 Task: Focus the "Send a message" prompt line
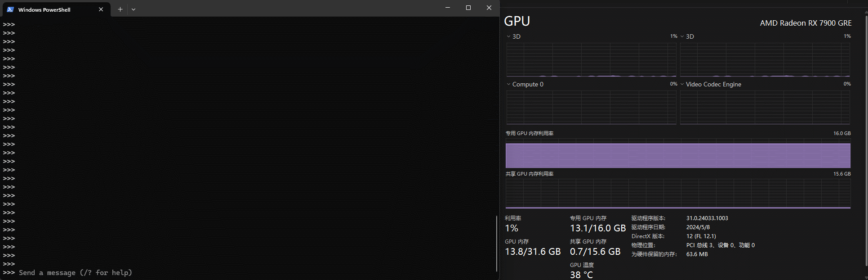click(76, 273)
